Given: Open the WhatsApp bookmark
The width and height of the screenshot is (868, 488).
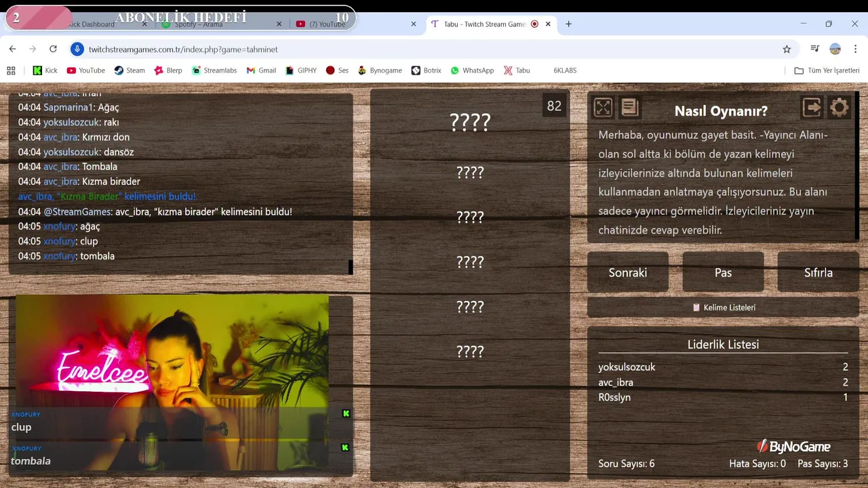Looking at the screenshot, I should click(472, 70).
